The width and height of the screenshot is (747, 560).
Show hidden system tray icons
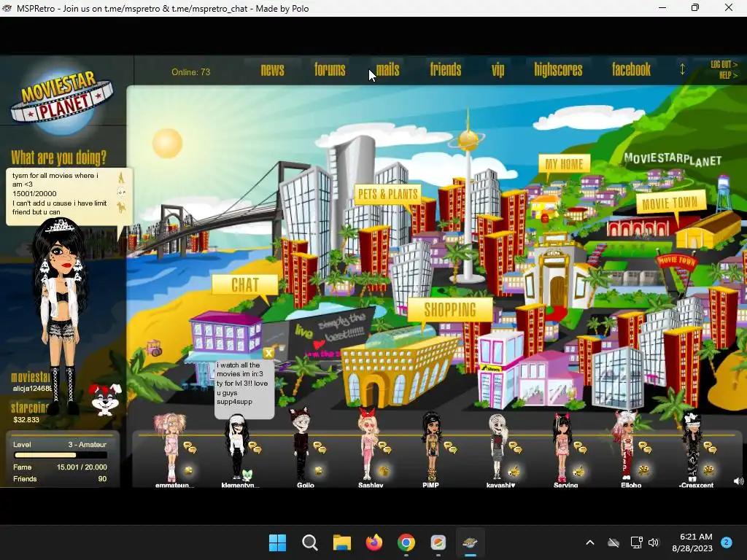click(x=589, y=542)
